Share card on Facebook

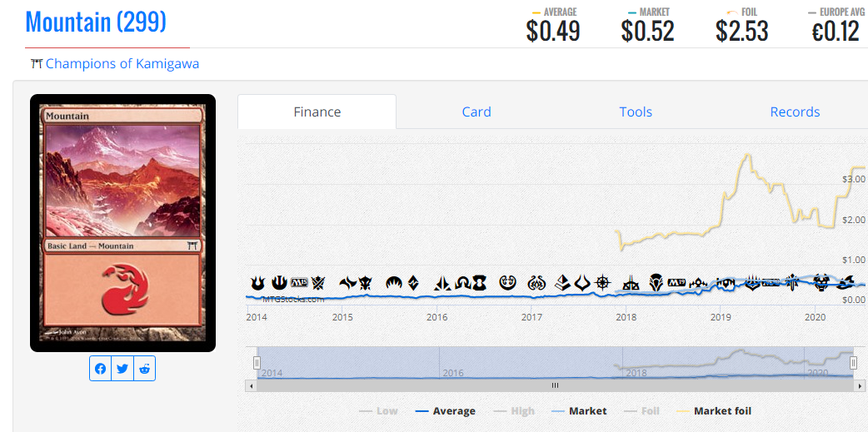click(100, 369)
